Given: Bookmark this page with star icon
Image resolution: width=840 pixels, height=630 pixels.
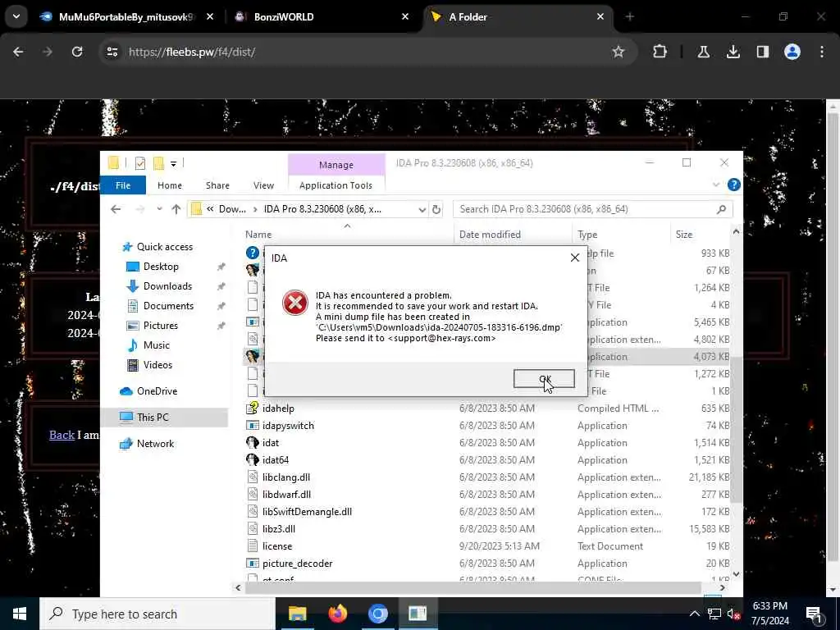Looking at the screenshot, I should [619, 52].
